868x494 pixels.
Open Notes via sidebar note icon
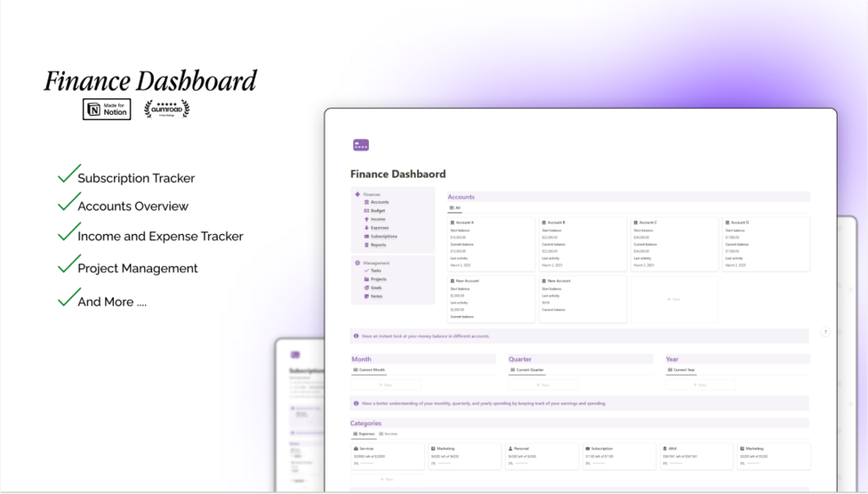(x=366, y=296)
